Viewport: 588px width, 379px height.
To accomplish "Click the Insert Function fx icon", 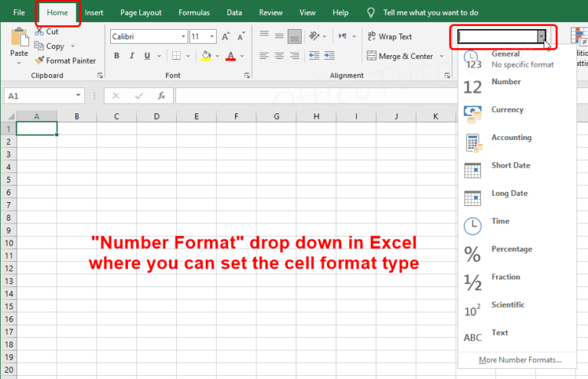I will (162, 96).
